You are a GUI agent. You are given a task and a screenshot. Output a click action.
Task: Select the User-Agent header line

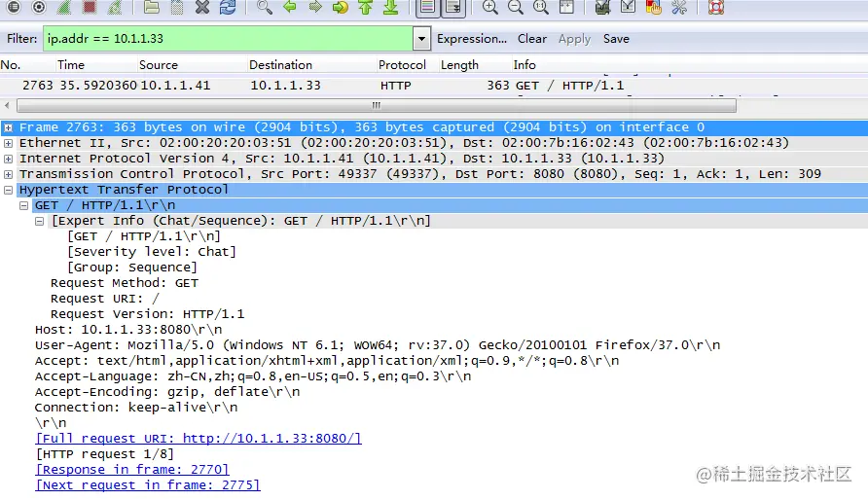pyautogui.click(x=378, y=345)
